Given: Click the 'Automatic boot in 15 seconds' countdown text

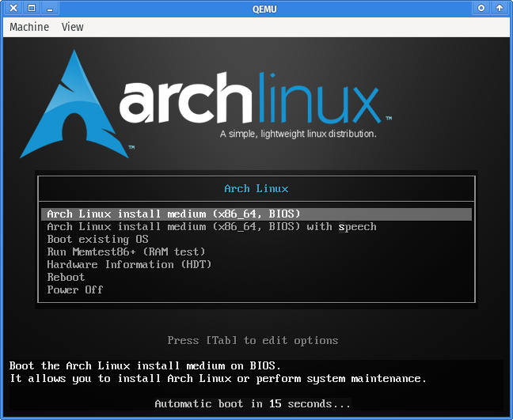Looking at the screenshot, I should [253, 404].
